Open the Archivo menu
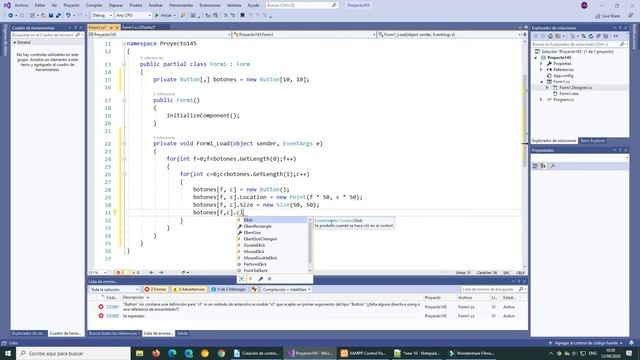 [22, 5]
